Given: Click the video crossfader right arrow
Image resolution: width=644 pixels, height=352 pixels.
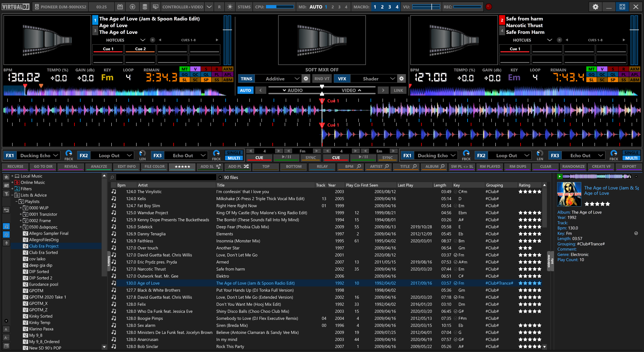Looking at the screenshot, I should [383, 90].
